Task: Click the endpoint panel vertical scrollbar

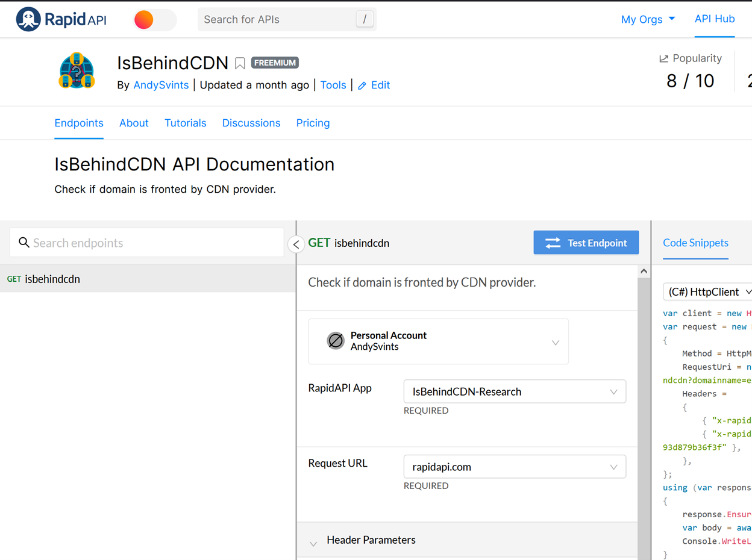Action: (x=644, y=418)
